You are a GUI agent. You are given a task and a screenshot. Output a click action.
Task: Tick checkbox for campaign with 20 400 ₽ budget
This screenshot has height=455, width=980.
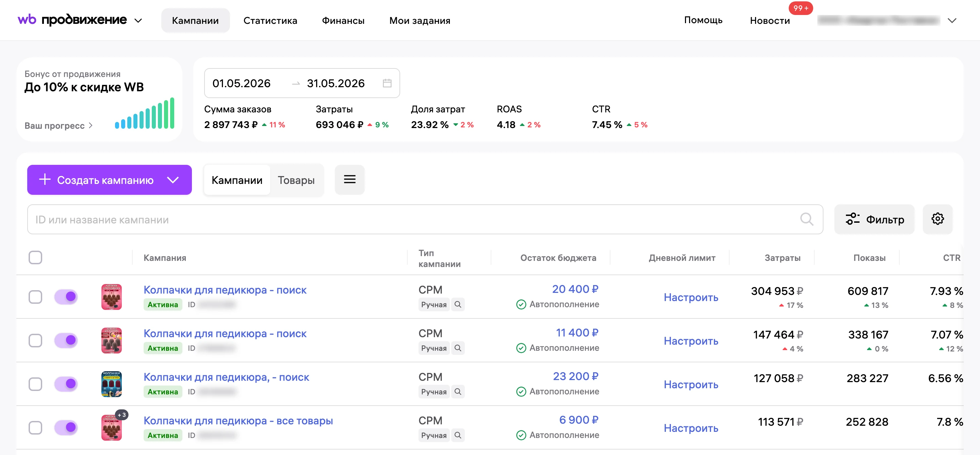coord(35,297)
